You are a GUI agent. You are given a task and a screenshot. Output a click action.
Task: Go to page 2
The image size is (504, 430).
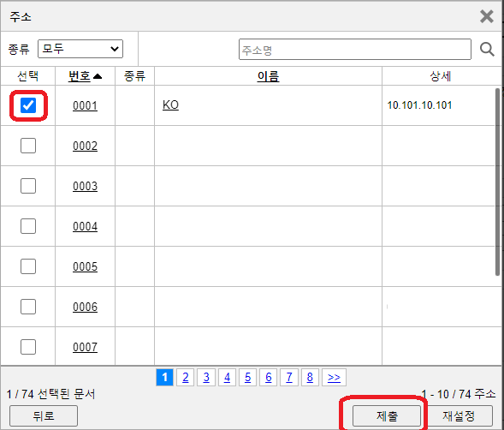[186, 377]
